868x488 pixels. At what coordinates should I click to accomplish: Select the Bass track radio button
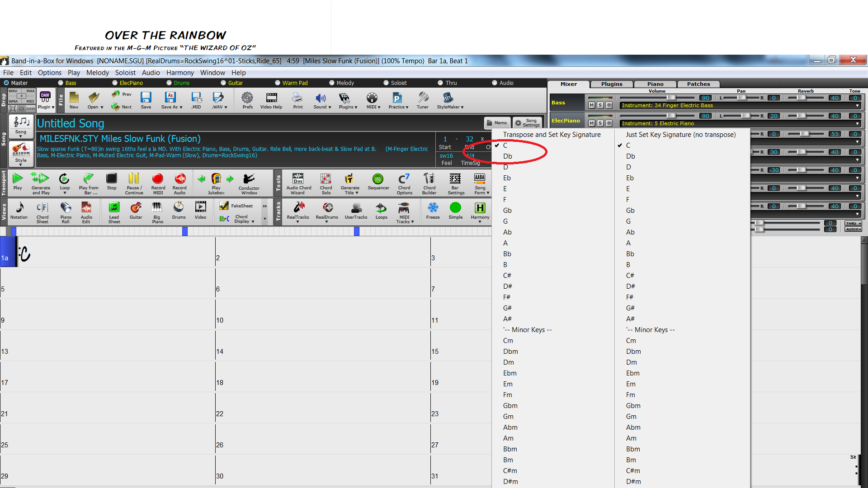[61, 83]
